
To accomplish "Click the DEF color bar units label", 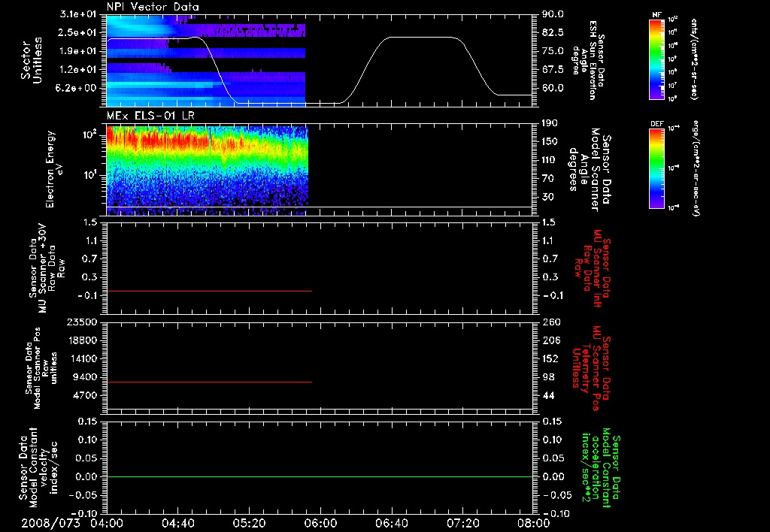I will click(x=696, y=168).
